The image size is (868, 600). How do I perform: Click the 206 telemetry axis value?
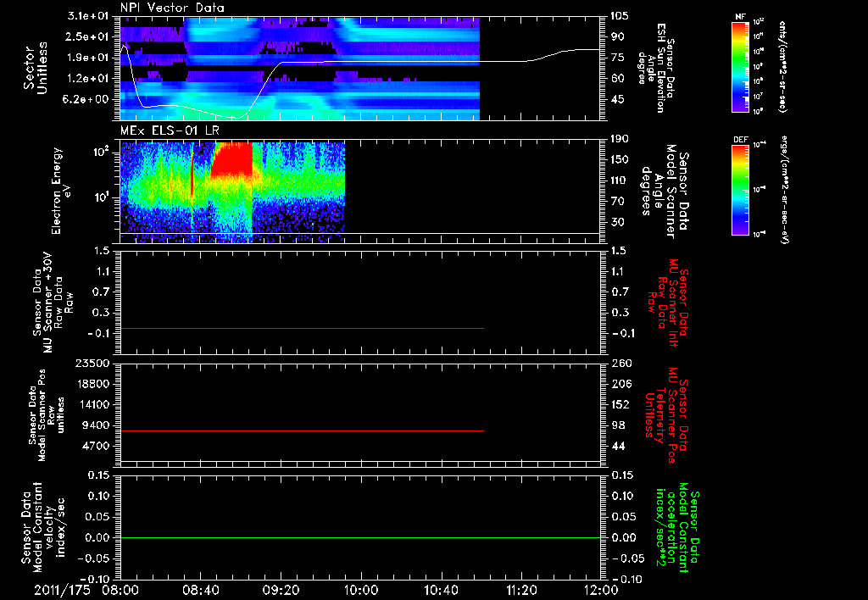pos(621,384)
